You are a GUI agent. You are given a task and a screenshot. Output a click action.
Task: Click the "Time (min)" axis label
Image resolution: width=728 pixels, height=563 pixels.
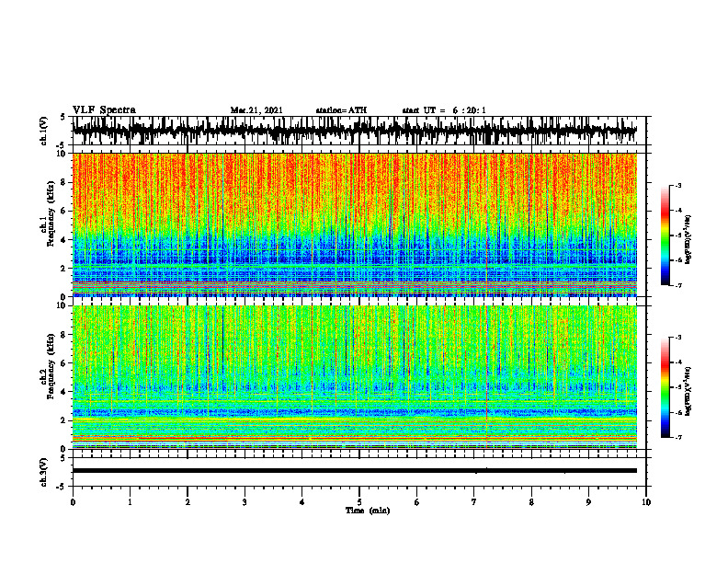pos(368,511)
